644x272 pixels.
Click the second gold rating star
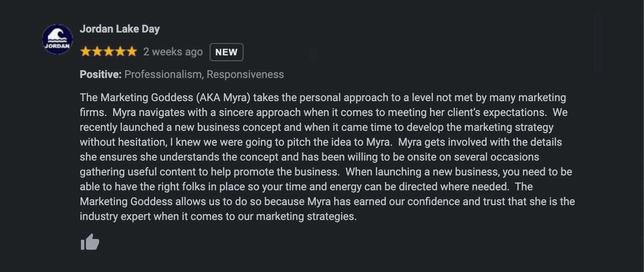[97, 52]
